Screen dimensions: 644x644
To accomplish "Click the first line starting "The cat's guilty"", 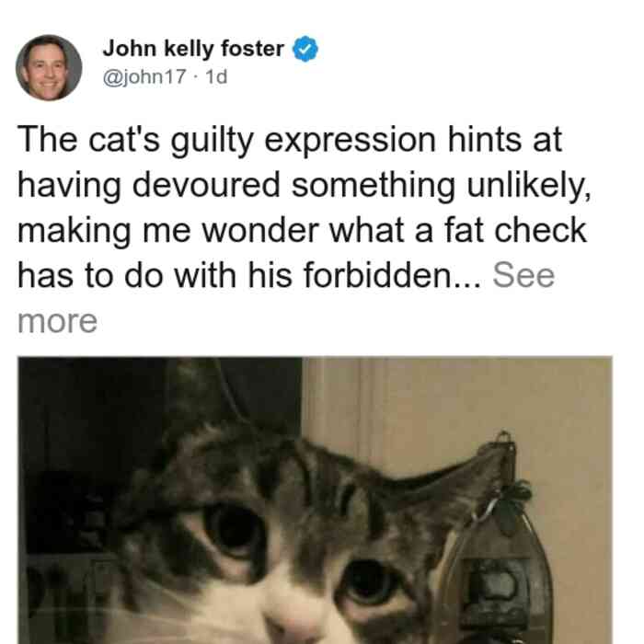I will click(290, 140).
